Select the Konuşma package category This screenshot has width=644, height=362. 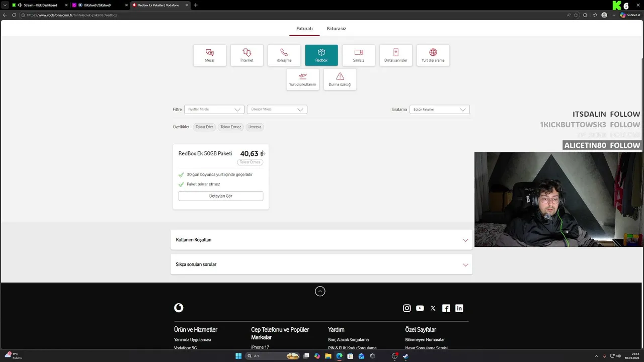pyautogui.click(x=284, y=55)
